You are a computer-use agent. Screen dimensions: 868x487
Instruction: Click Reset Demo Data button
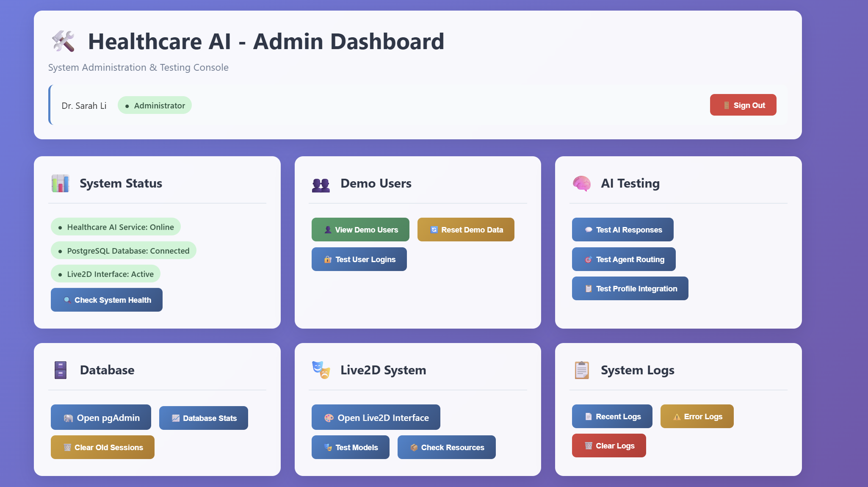(x=466, y=230)
